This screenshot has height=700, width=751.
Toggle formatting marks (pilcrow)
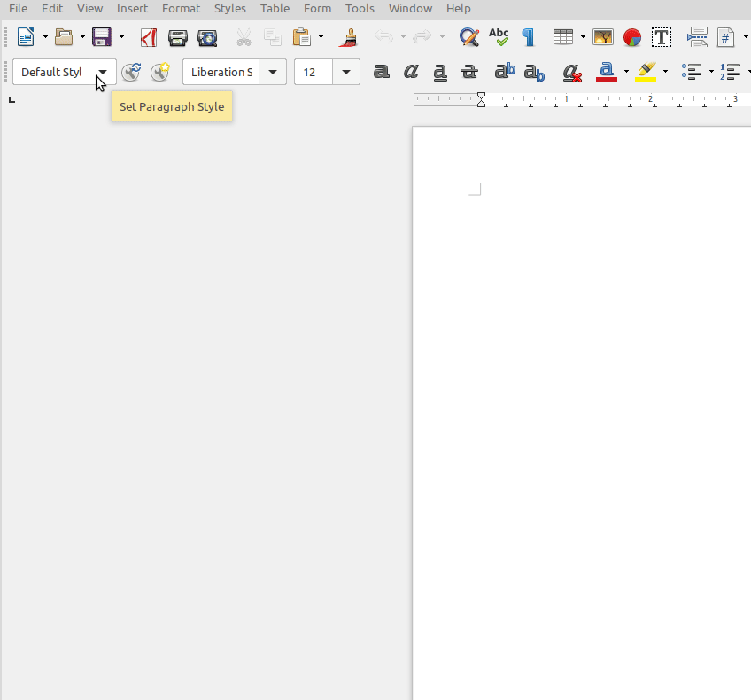click(528, 37)
